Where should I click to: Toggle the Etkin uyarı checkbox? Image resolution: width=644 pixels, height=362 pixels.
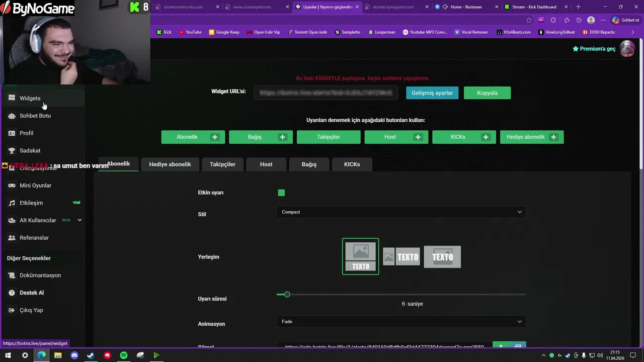(x=281, y=193)
